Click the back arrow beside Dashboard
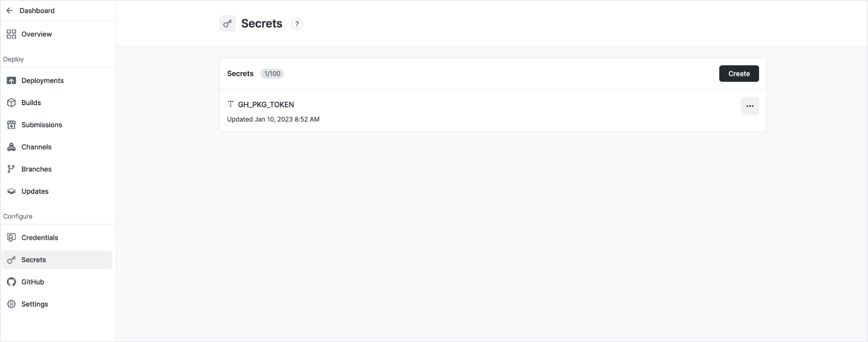The height and width of the screenshot is (342, 868). (x=10, y=10)
